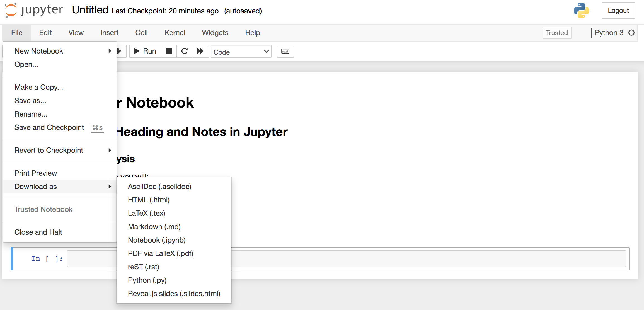This screenshot has width=644, height=310.
Task: Click the Run cell button
Action: [145, 51]
